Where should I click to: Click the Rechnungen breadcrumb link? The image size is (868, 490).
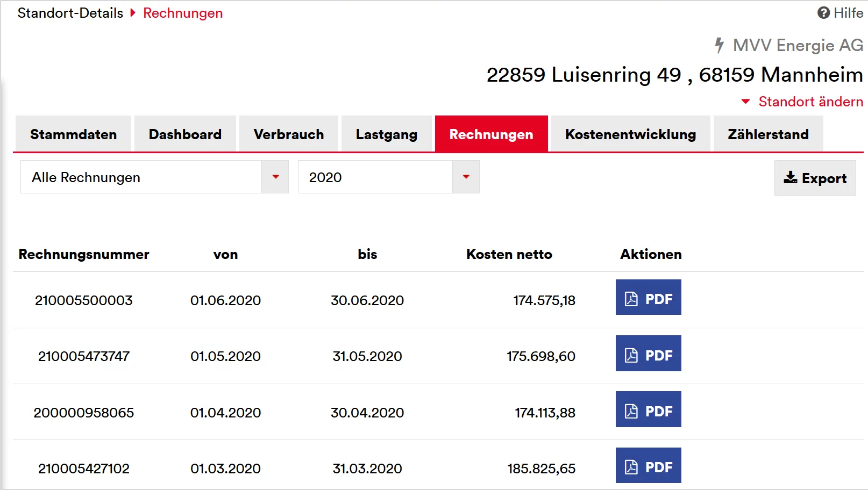(183, 13)
